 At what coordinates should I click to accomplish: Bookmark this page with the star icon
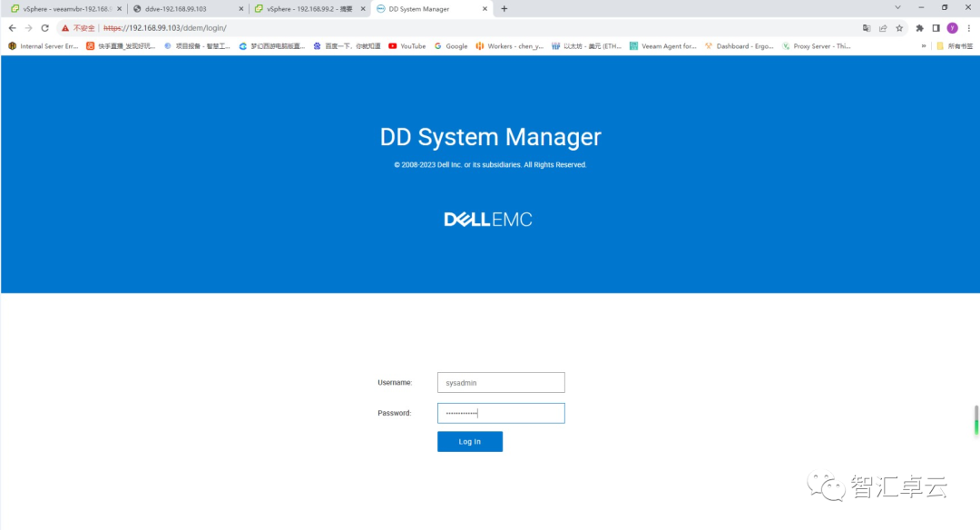(899, 28)
